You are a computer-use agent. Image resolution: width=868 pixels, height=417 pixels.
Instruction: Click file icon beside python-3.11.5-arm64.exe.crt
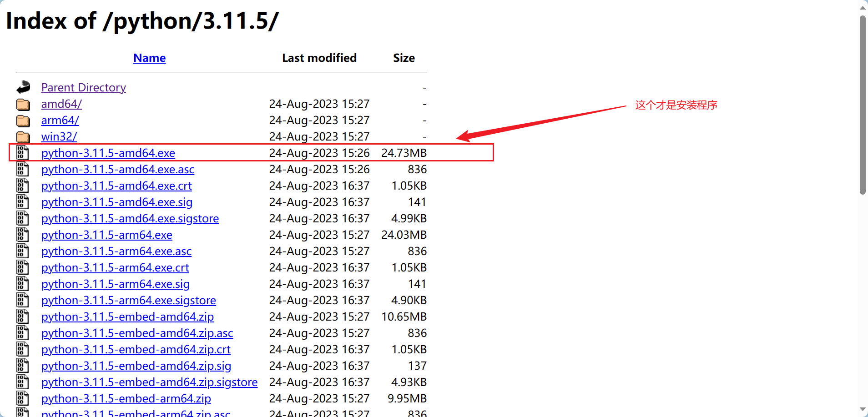point(23,267)
